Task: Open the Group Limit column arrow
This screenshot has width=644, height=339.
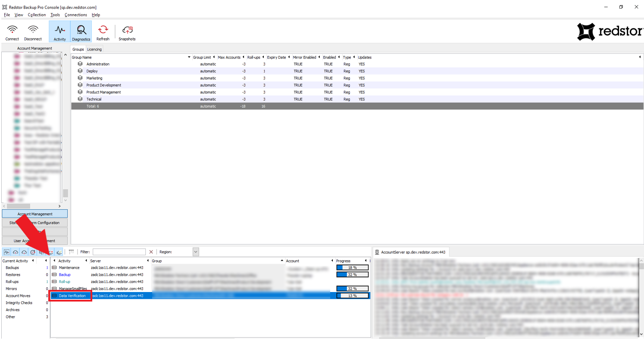Action: pos(214,57)
